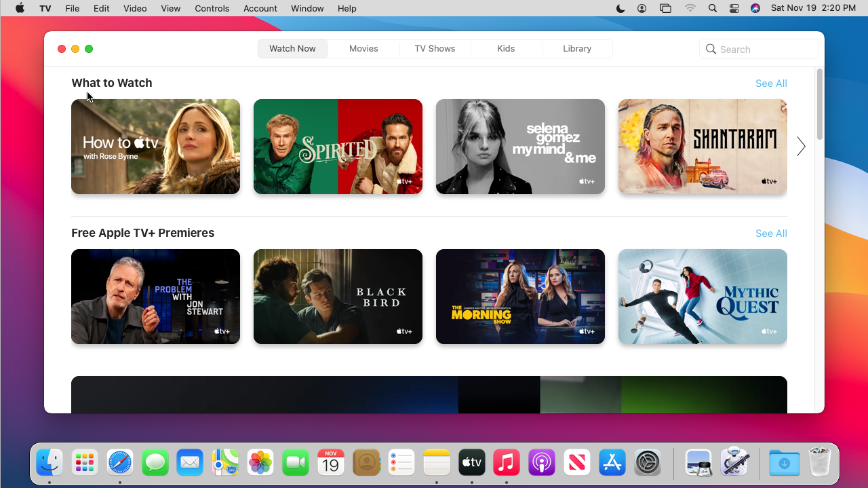Click See All for What to Watch
868x488 pixels.
(771, 83)
